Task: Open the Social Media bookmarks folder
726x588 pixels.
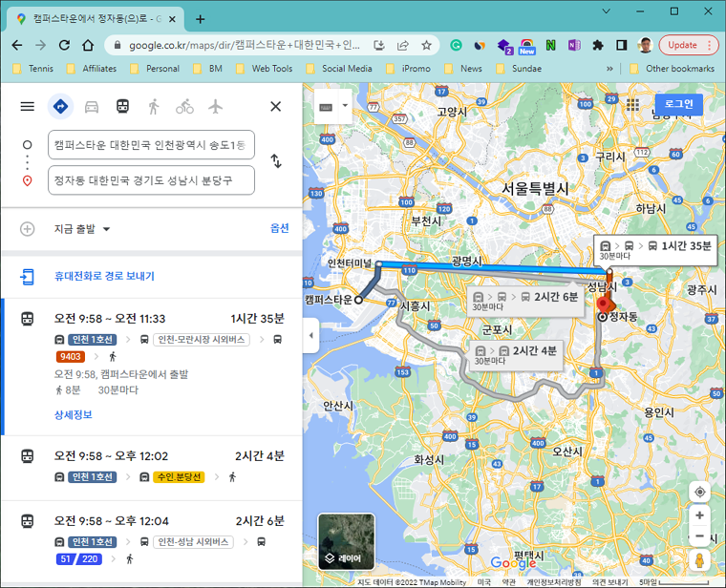Action: [339, 69]
